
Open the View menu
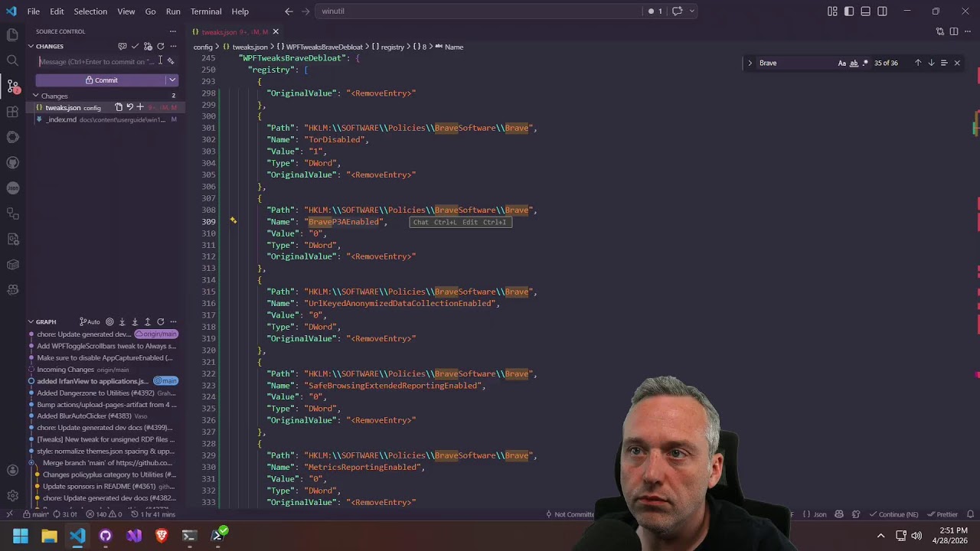[126, 11]
